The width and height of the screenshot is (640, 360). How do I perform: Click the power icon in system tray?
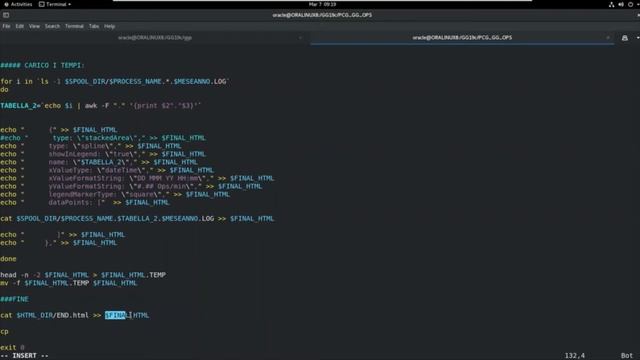coord(631,4)
